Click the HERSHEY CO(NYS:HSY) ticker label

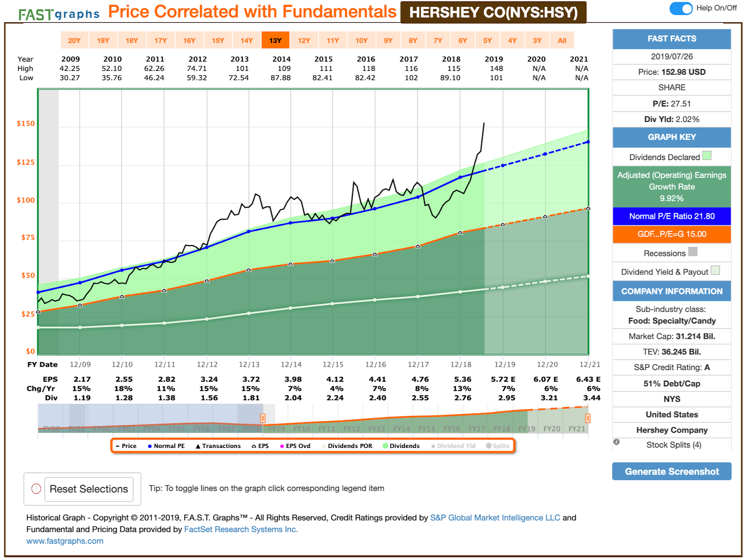tap(493, 13)
